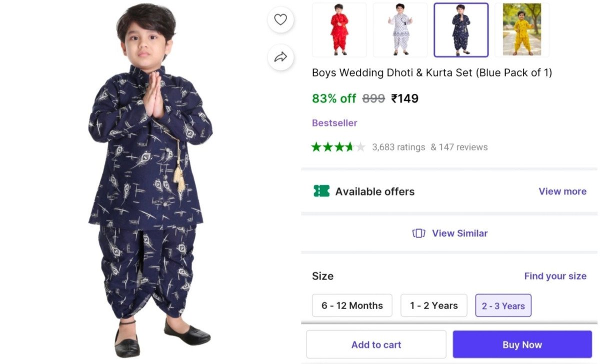
Task: Click the 3,683 ratings text
Action: pyautogui.click(x=398, y=147)
